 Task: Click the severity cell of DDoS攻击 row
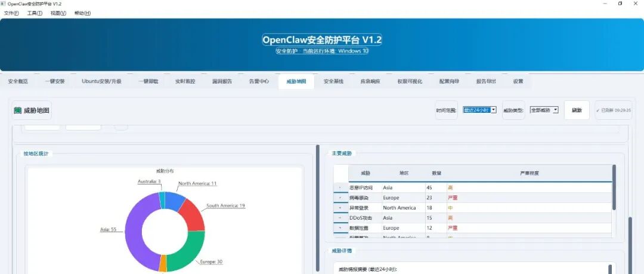coord(530,218)
